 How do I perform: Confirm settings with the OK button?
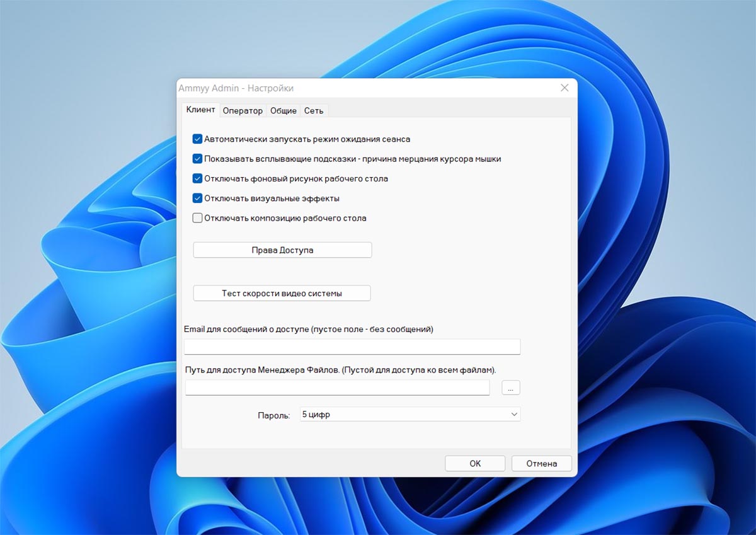tap(475, 464)
